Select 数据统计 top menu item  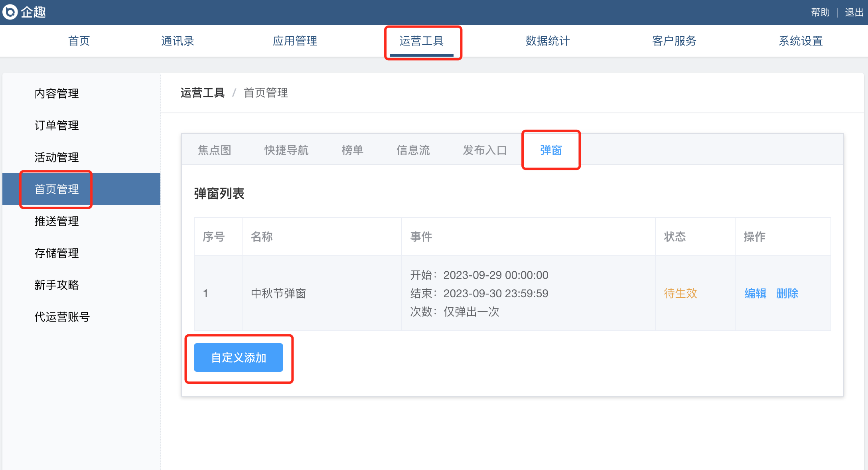pos(548,41)
